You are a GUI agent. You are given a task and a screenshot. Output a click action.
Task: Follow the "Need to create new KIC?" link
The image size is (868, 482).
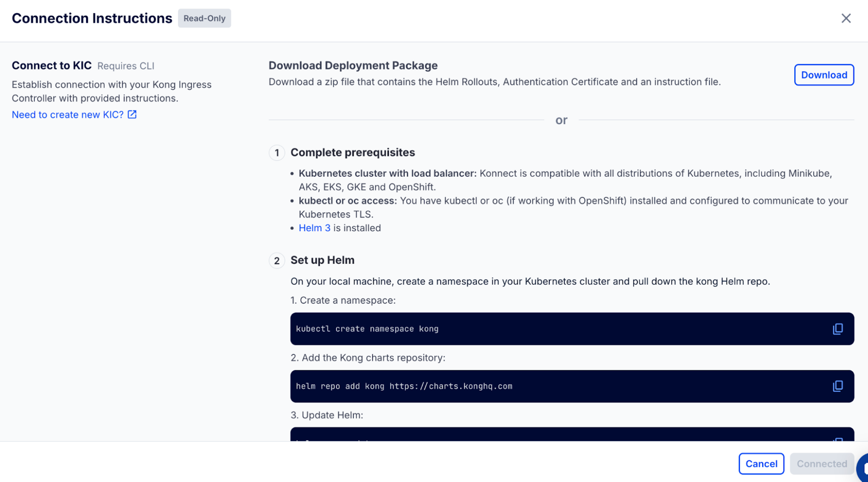coord(67,114)
